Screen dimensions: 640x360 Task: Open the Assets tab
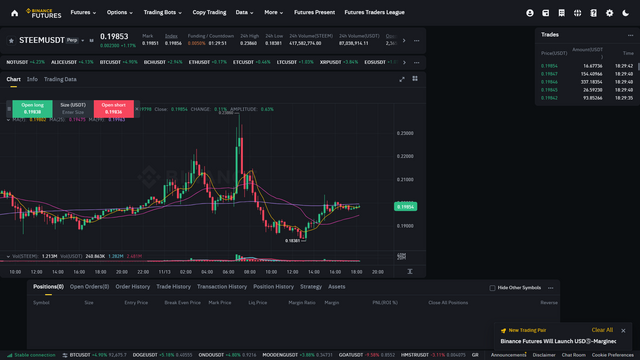point(337,287)
